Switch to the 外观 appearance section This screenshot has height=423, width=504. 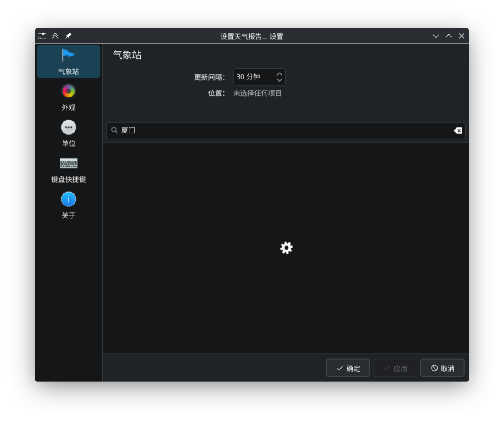pos(69,98)
